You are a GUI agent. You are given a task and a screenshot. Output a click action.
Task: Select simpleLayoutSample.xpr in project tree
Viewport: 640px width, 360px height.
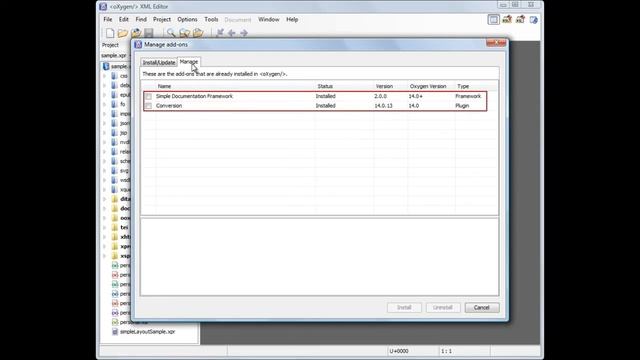pyautogui.click(x=147, y=332)
